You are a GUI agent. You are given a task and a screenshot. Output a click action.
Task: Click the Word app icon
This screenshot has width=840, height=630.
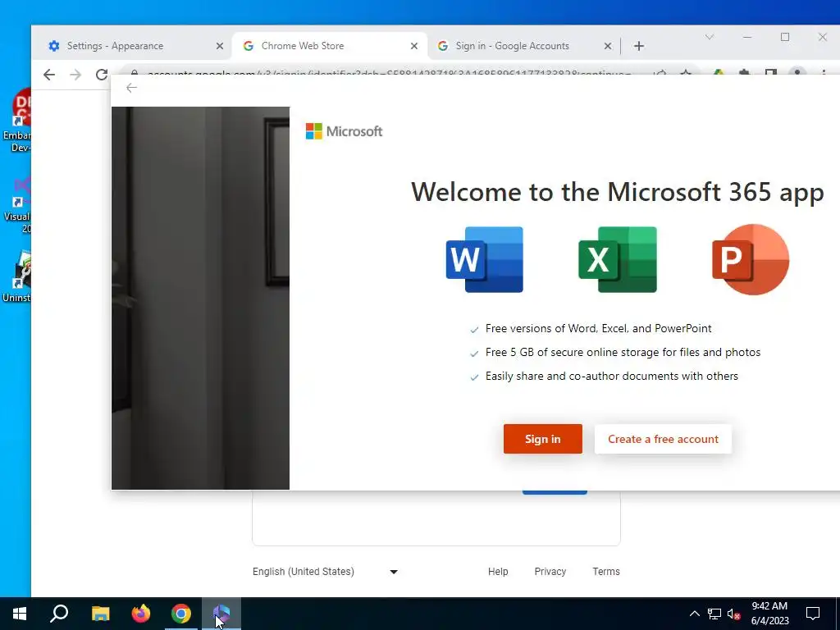[484, 259]
